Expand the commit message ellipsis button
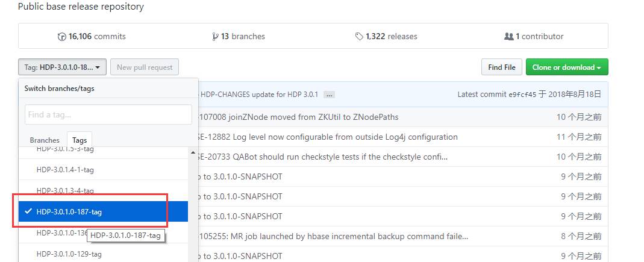Screen dimensions: 644x262 click(329, 95)
